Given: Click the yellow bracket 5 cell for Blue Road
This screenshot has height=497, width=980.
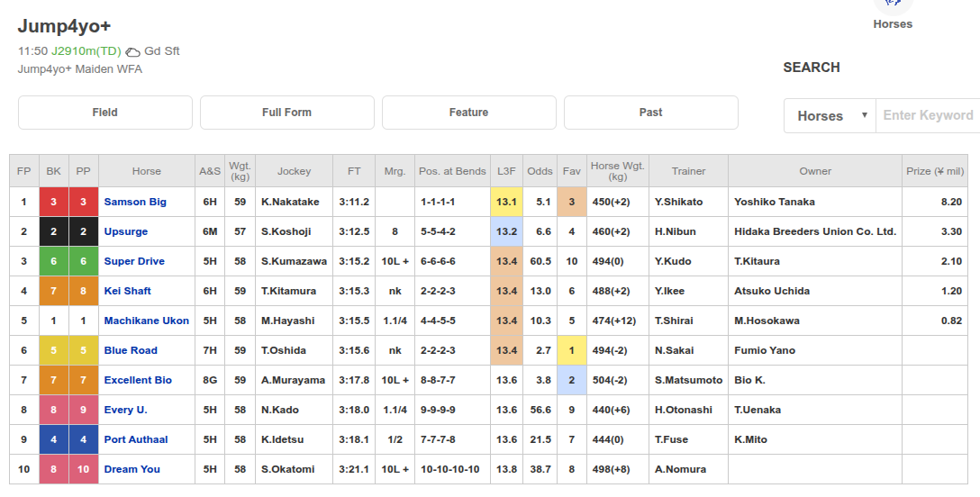Looking at the screenshot, I should pyautogui.click(x=54, y=350).
